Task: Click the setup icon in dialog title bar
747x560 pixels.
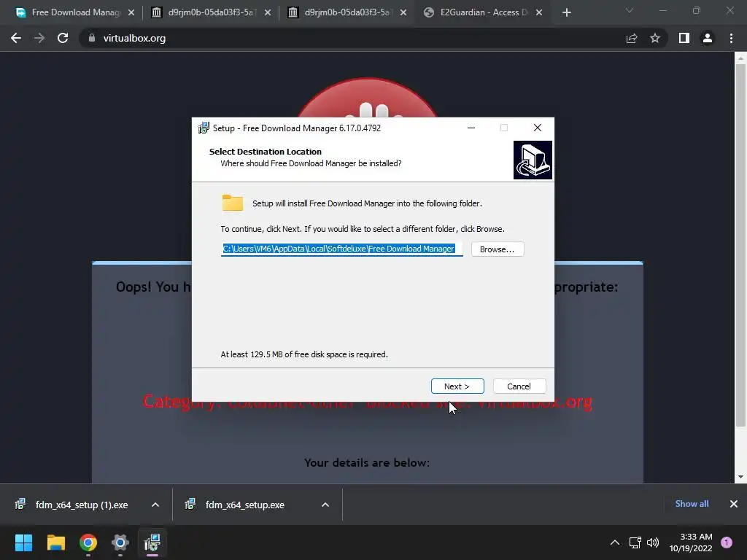Action: click(204, 128)
